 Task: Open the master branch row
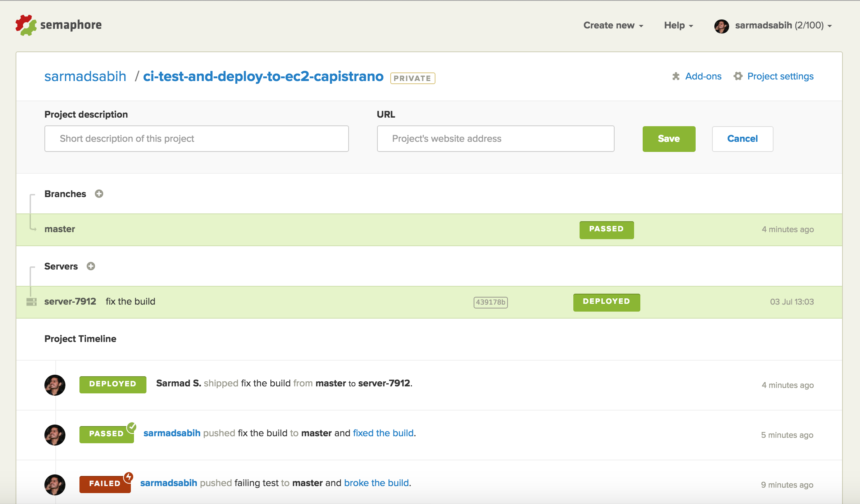[429, 229]
